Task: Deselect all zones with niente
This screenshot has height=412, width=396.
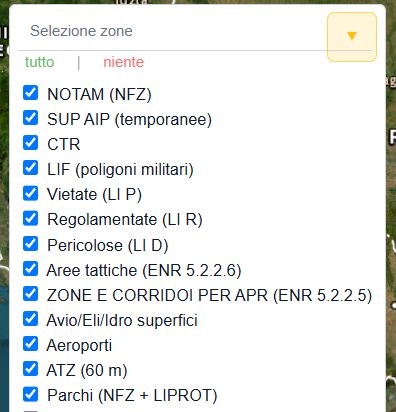Action: 124,62
